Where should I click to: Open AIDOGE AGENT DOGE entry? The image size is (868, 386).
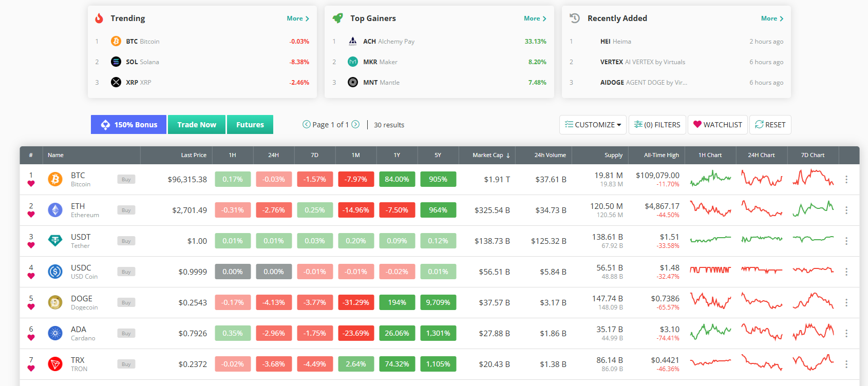click(644, 83)
